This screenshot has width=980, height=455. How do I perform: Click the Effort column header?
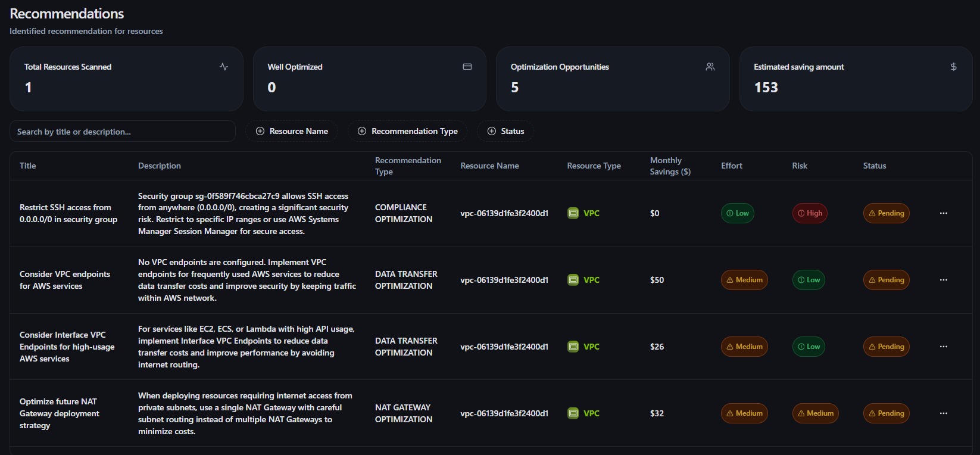(x=732, y=166)
